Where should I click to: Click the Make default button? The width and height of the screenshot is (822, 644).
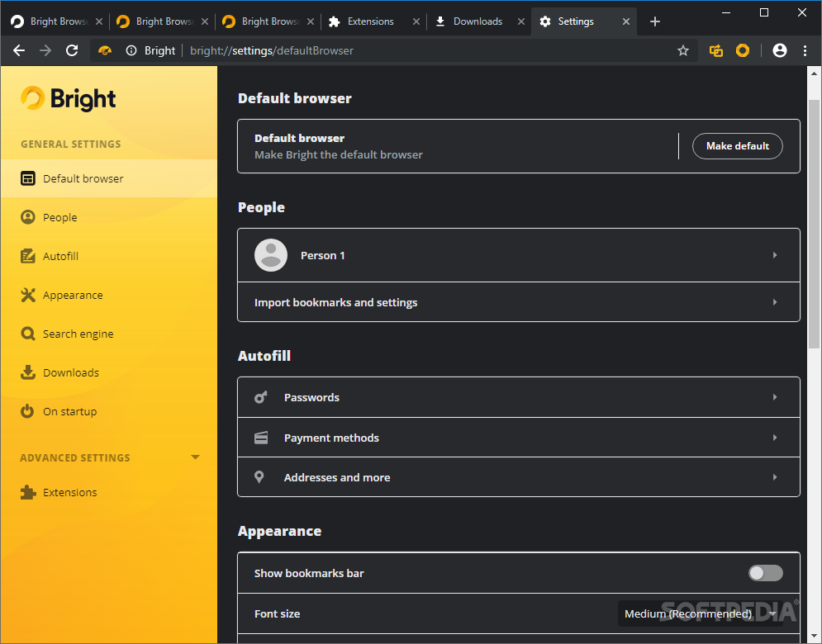click(737, 146)
